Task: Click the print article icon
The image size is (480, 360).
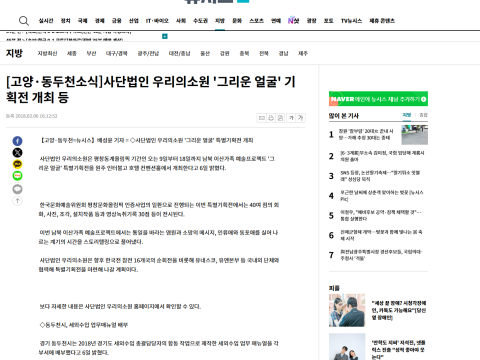Action: click(271, 118)
